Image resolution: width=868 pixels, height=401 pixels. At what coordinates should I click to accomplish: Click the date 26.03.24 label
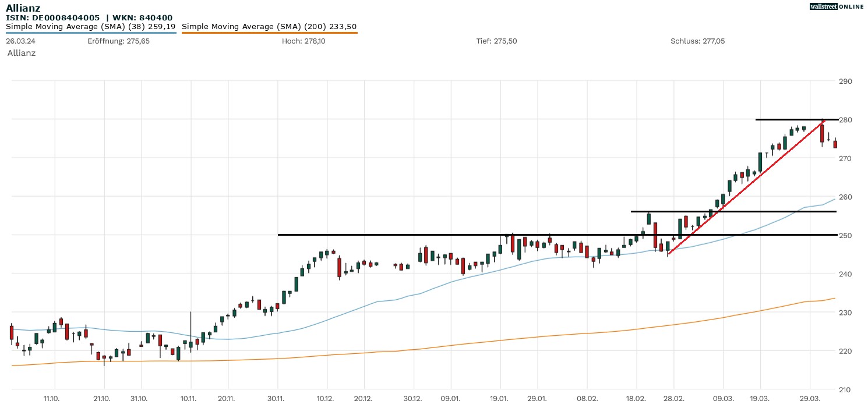pos(20,41)
